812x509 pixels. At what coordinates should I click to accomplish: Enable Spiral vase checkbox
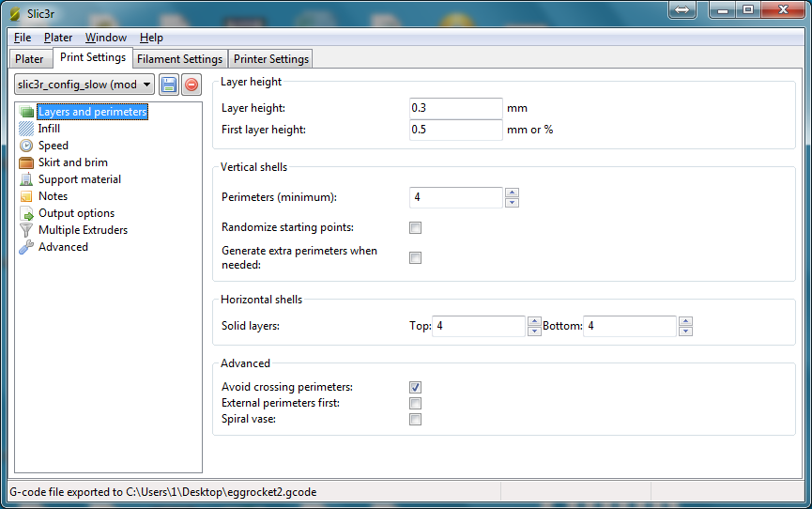415,420
